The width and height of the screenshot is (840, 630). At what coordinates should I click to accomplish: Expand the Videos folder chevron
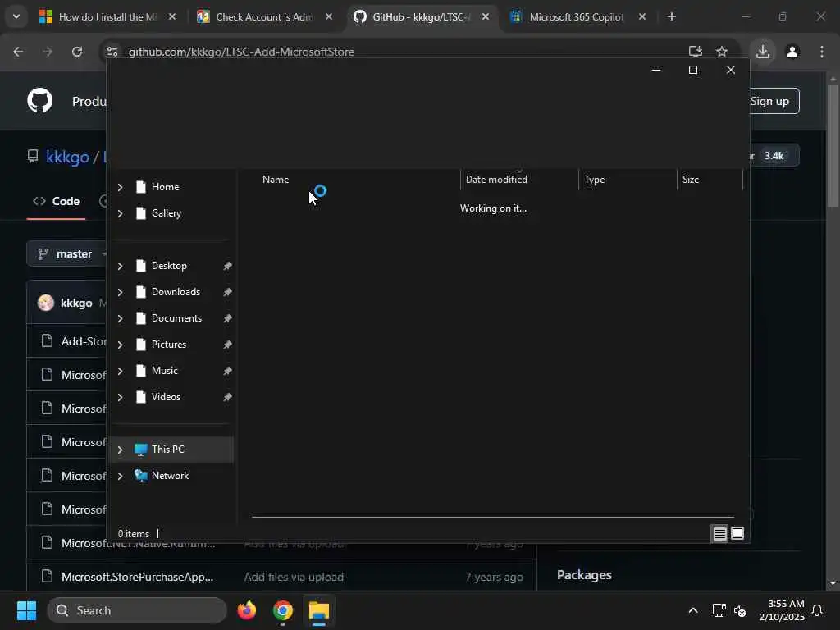(120, 397)
